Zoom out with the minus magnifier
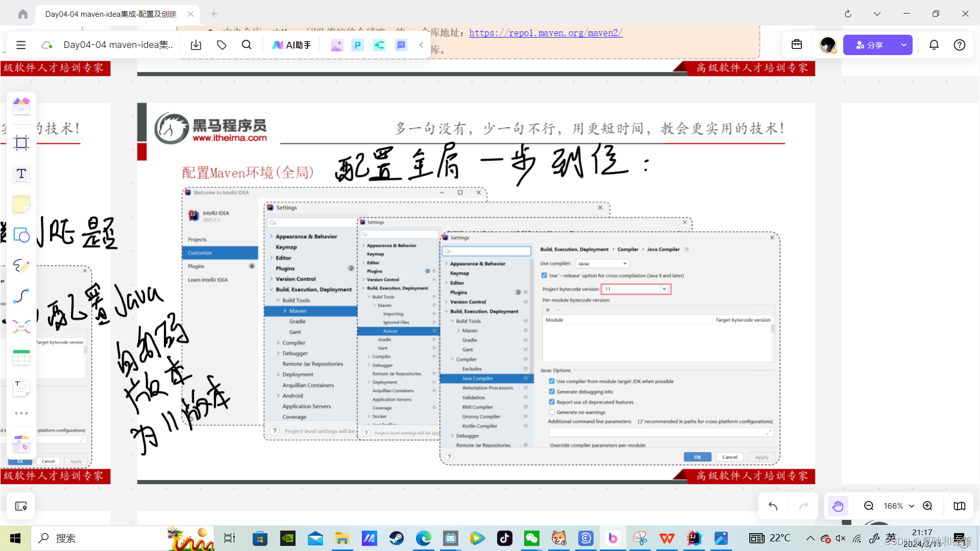This screenshot has width=980, height=551. point(869,506)
